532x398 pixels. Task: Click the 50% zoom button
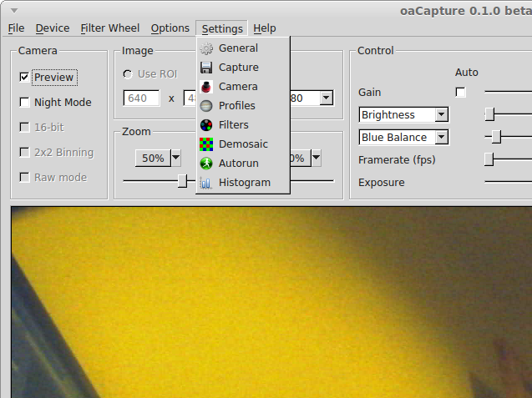coord(153,158)
